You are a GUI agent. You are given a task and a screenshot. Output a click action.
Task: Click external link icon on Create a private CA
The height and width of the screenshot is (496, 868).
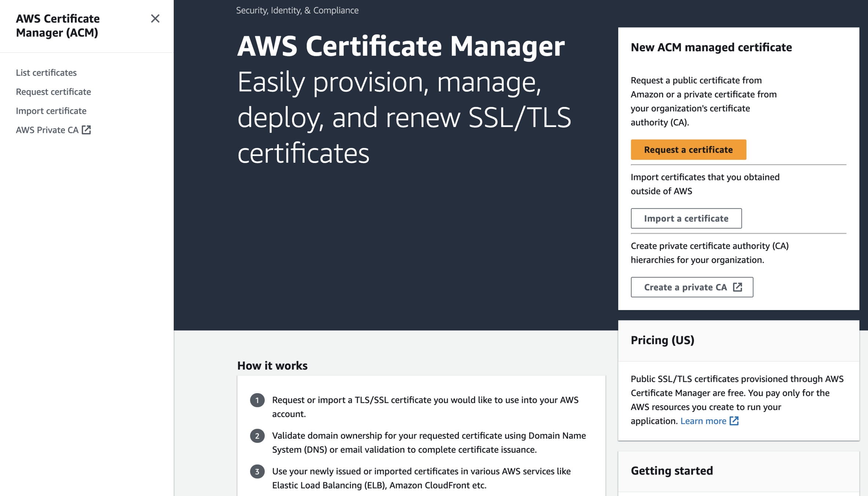point(737,287)
